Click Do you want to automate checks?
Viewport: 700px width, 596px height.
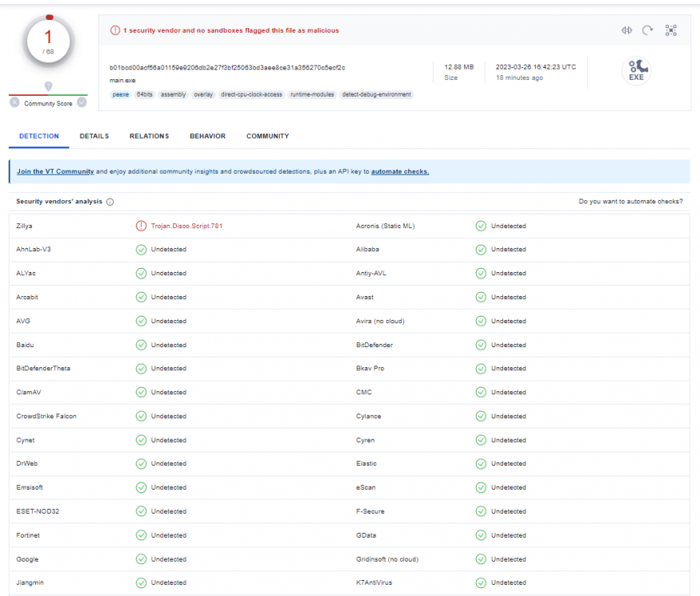tap(631, 202)
